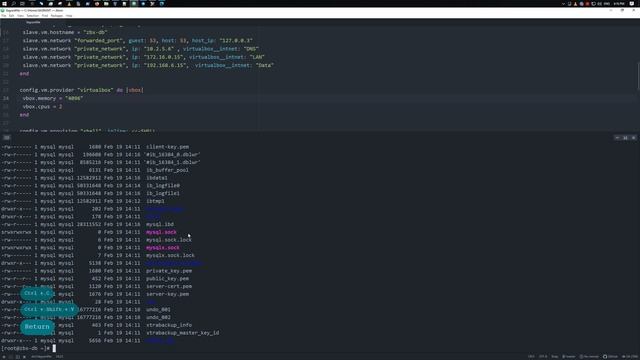Screen dimensions: 640x360
Task: Click pink 'mysqlx.sock' entry in terminal
Action: click(163, 247)
